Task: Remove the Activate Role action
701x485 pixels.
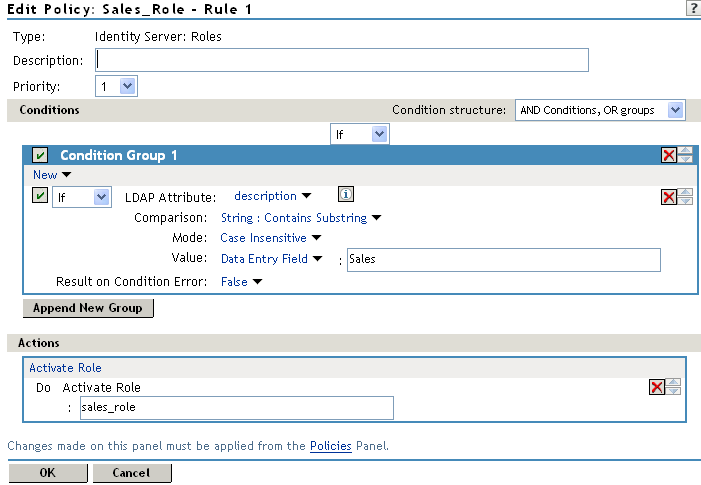Action: 656,388
